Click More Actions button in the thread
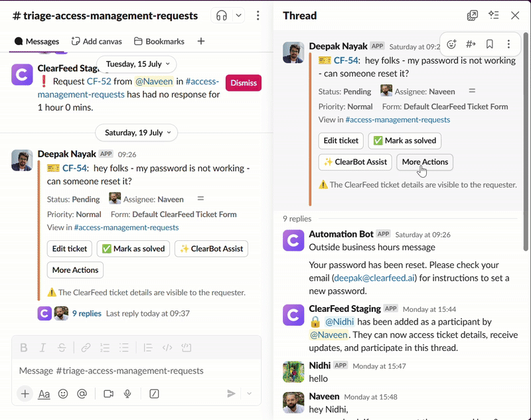The height and width of the screenshot is (420, 531). [425, 162]
